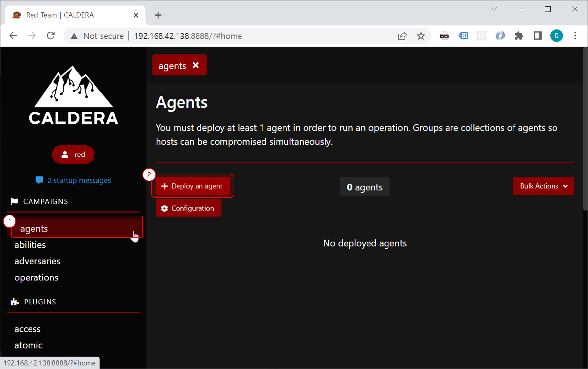Reload the page with refresh icon

coord(51,36)
